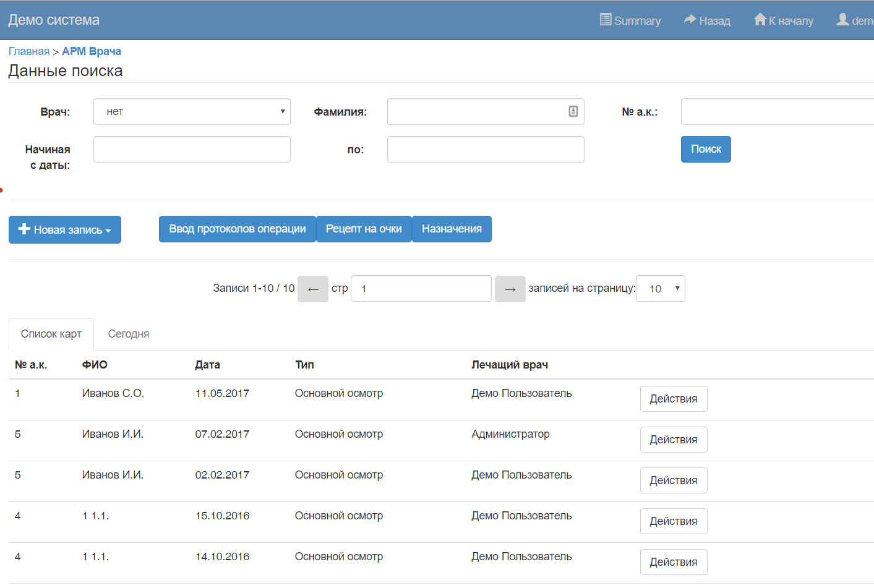Click the Summary list icon
The image size is (874, 588).
click(x=606, y=20)
